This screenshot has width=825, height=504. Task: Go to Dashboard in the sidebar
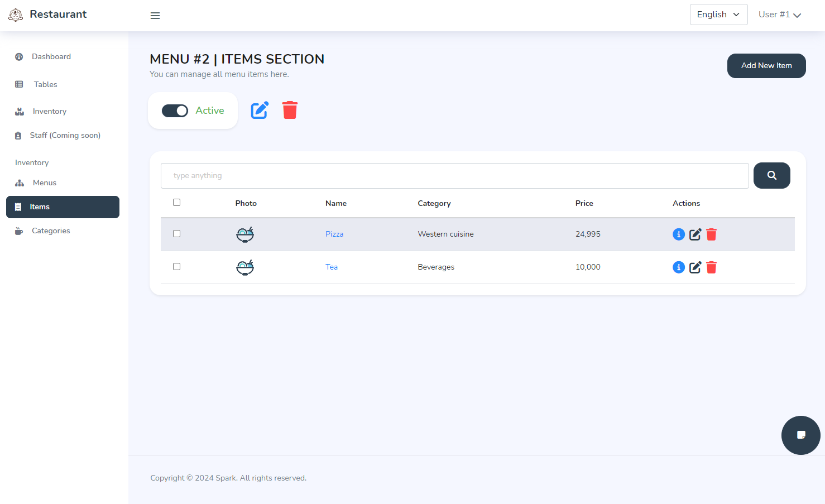pyautogui.click(x=51, y=57)
